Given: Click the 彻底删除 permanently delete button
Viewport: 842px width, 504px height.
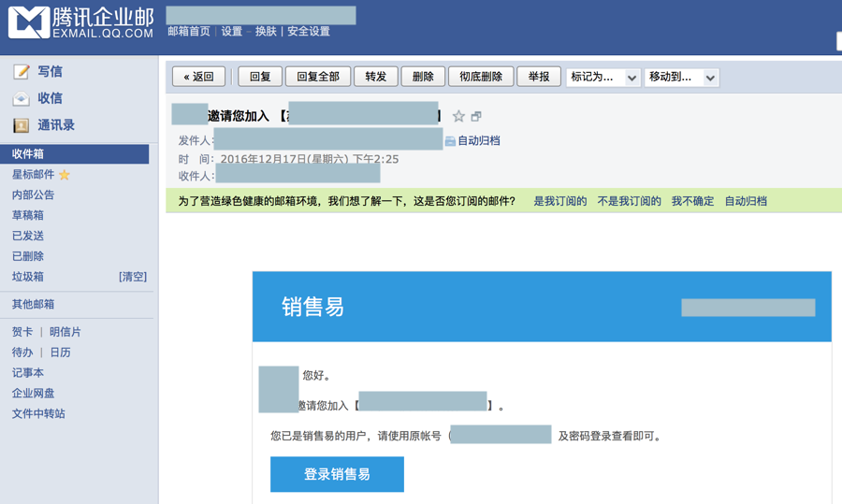Looking at the screenshot, I should click(481, 77).
